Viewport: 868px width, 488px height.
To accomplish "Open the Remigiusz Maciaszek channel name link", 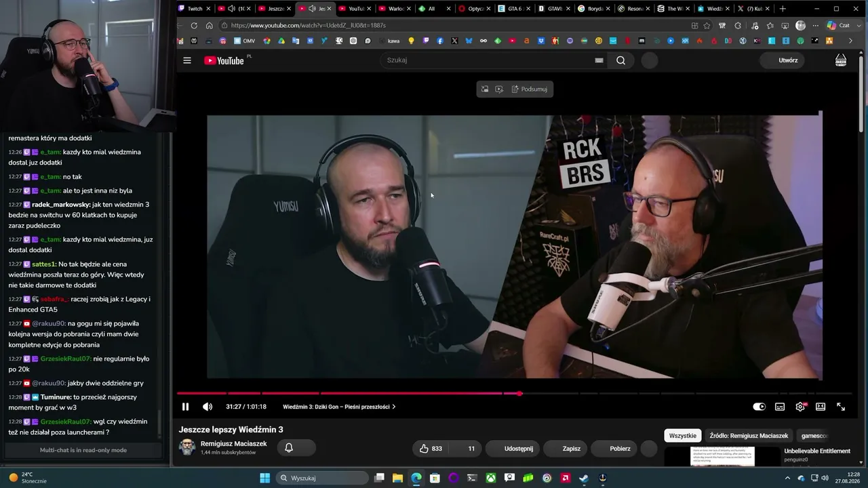I will tap(234, 444).
